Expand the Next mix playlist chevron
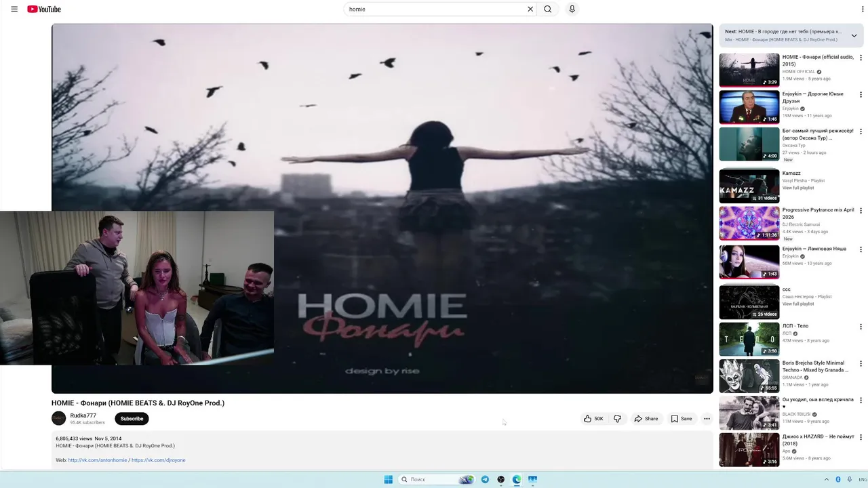Viewport: 868px width, 488px height. [x=854, y=35]
